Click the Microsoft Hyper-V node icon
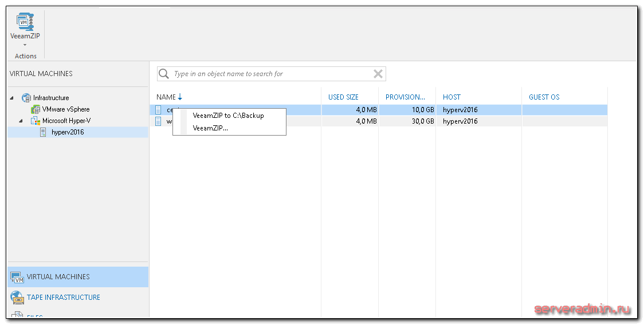Image resolution: width=644 pixels, height=325 pixels. pos(36,121)
